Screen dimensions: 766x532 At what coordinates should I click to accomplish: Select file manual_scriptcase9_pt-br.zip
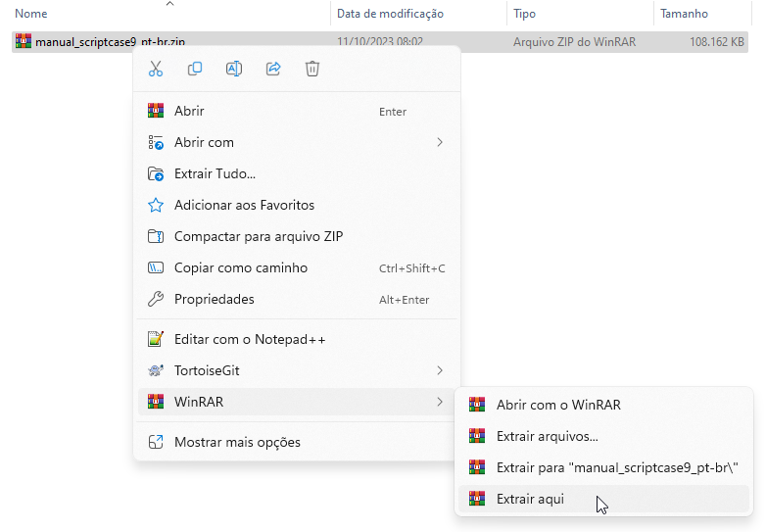pos(110,42)
